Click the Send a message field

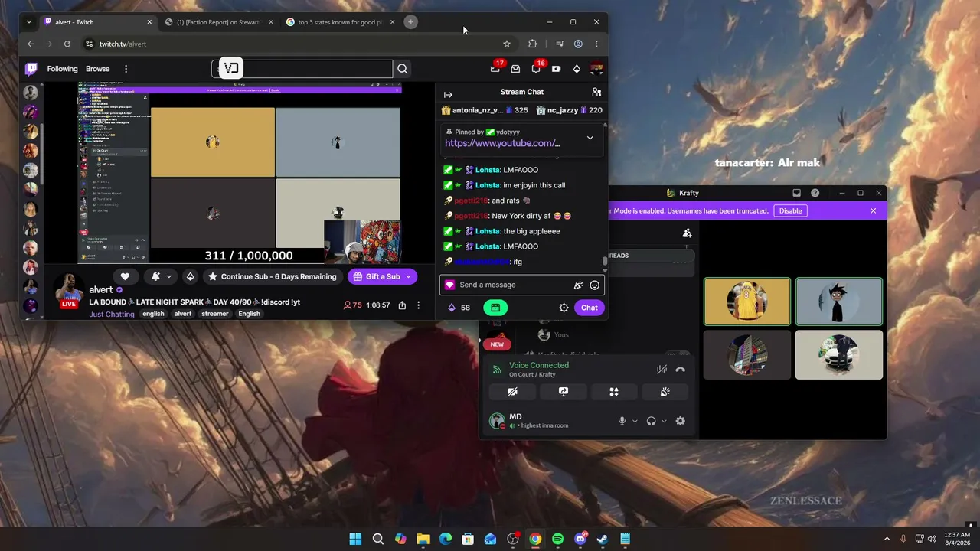click(x=522, y=285)
